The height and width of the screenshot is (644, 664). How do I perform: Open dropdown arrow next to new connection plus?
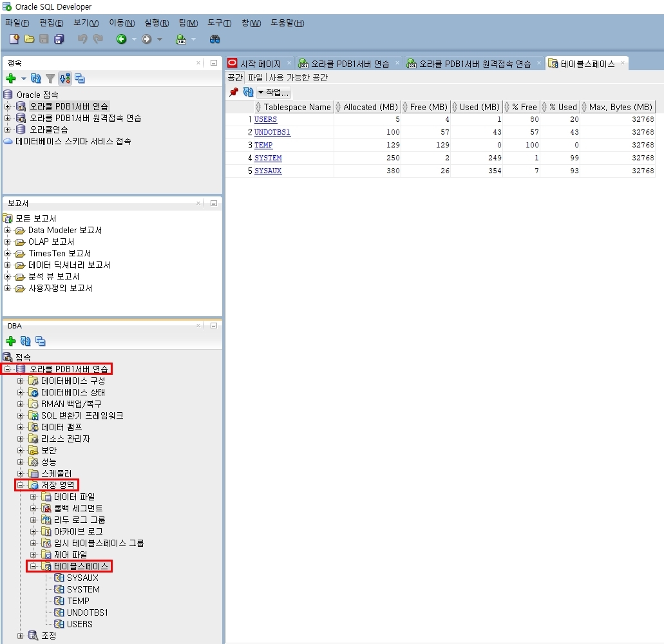pyautogui.click(x=24, y=79)
